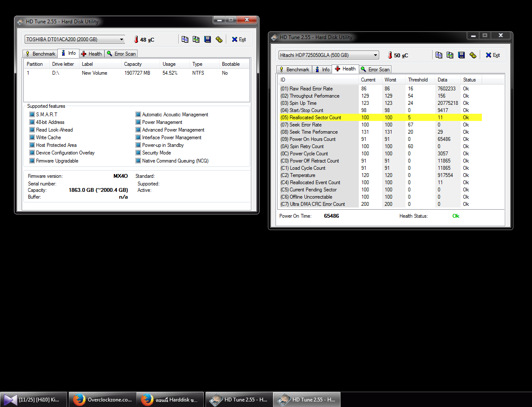Select the Info tab in Toshiba window
This screenshot has width=532, height=407.
tap(68, 53)
